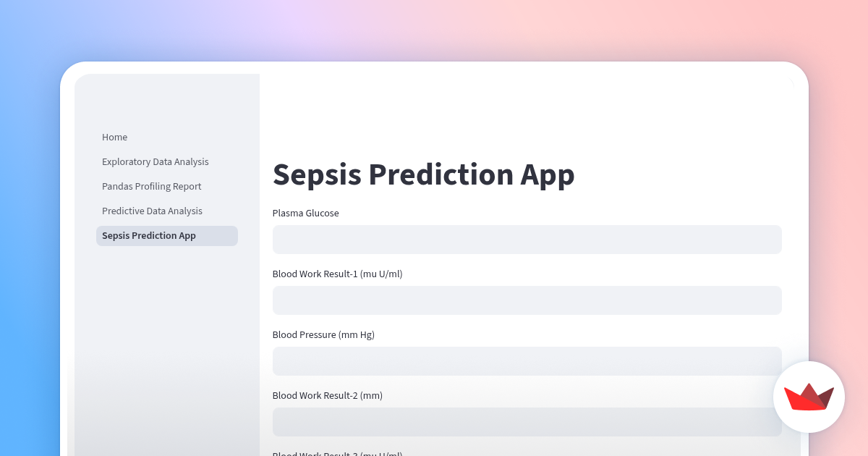Go to Predictive Data Analysis section
Screen dimensions: 868x456
(152, 211)
